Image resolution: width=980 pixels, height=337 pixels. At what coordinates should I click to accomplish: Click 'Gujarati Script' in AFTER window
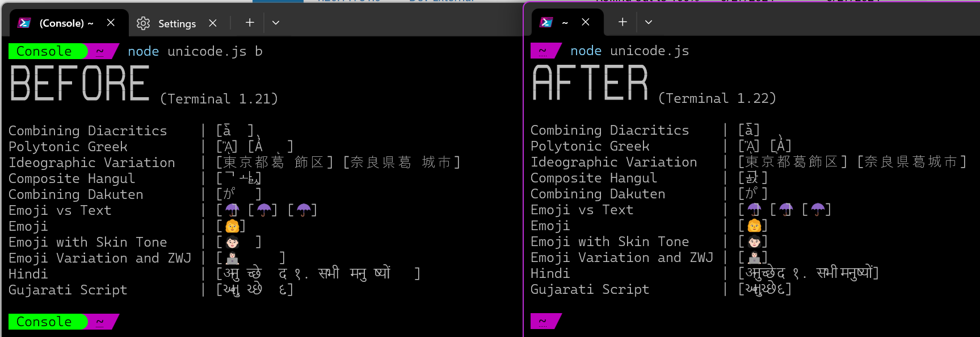click(x=590, y=289)
